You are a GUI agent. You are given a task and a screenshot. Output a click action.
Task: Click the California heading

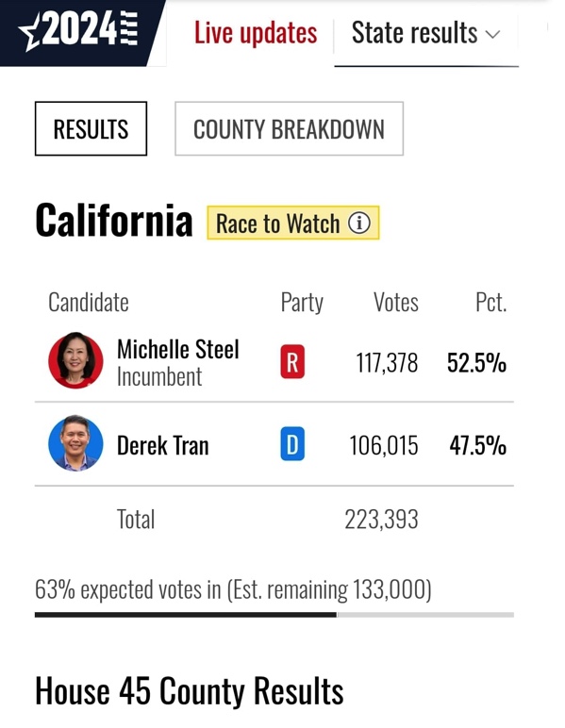click(114, 220)
